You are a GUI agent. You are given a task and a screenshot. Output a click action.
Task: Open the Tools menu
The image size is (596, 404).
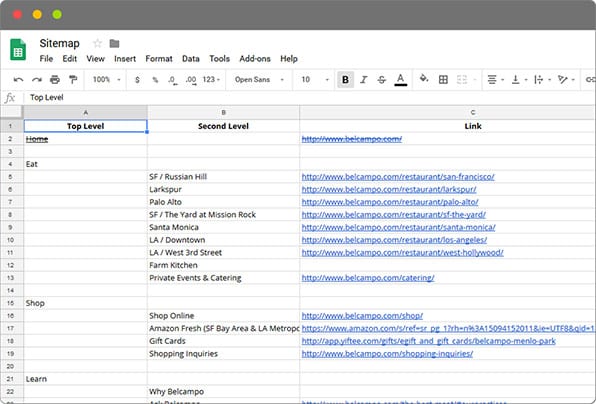[x=219, y=59]
